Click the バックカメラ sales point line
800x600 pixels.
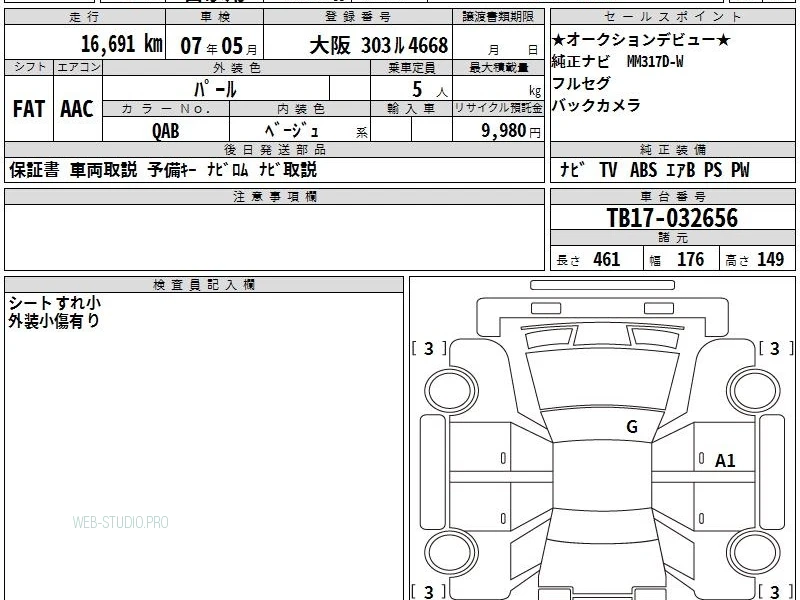click(596, 105)
